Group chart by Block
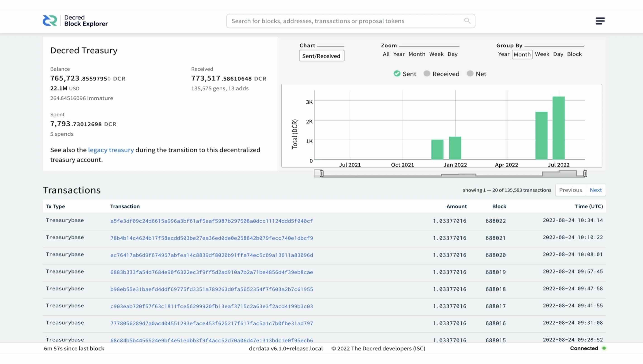The image size is (643, 364). coord(574,54)
